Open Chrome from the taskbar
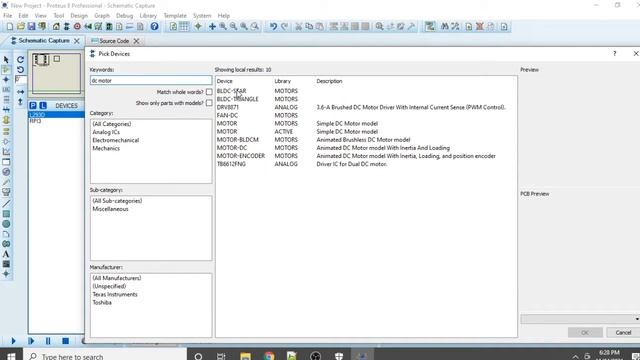Viewport: 640px width, 360px height. point(269,356)
